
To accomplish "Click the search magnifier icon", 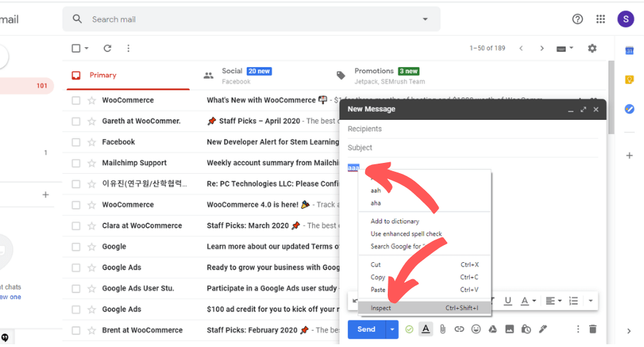I will 77,19.
